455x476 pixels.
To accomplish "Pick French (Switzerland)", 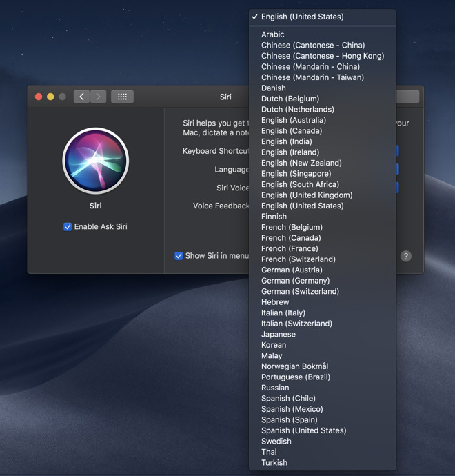I will click(x=323, y=259).
